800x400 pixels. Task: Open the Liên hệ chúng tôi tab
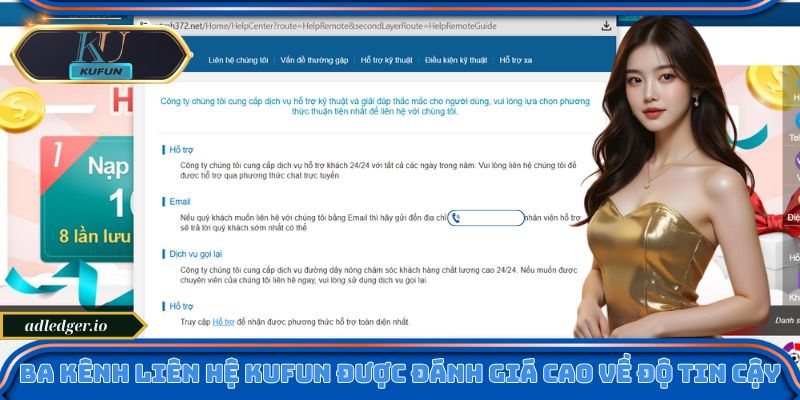(x=238, y=60)
